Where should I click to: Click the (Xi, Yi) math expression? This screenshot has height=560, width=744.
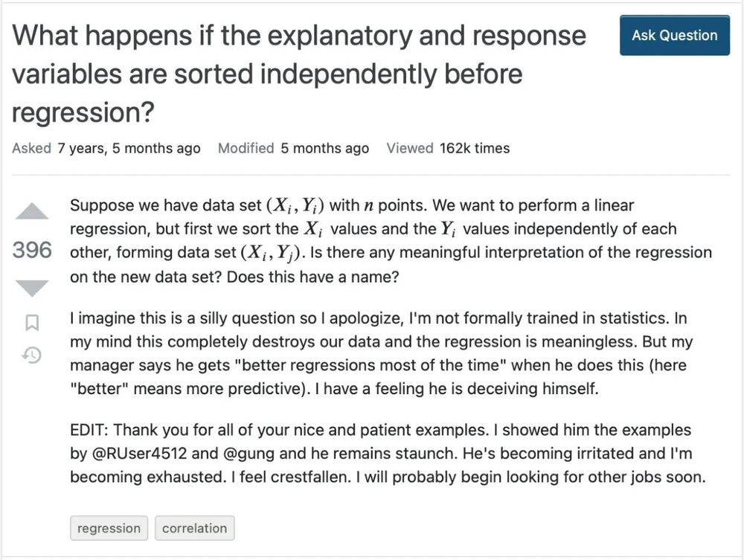coord(295,205)
